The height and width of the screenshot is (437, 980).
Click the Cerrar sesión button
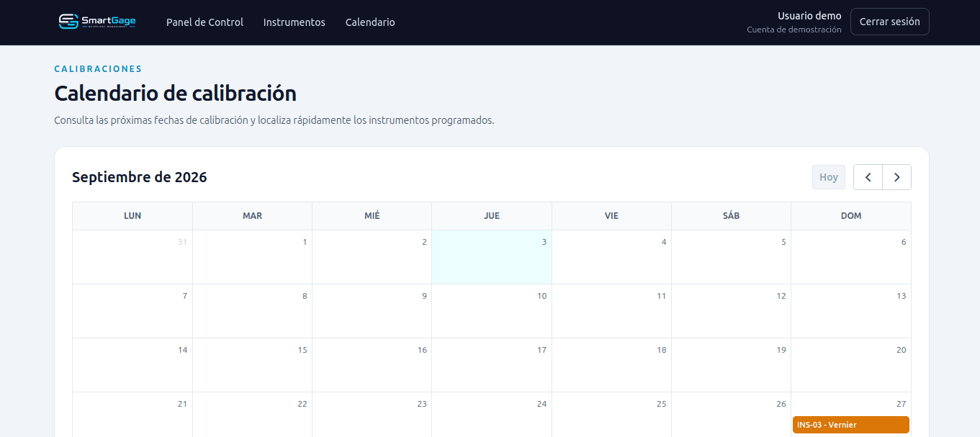[889, 22]
